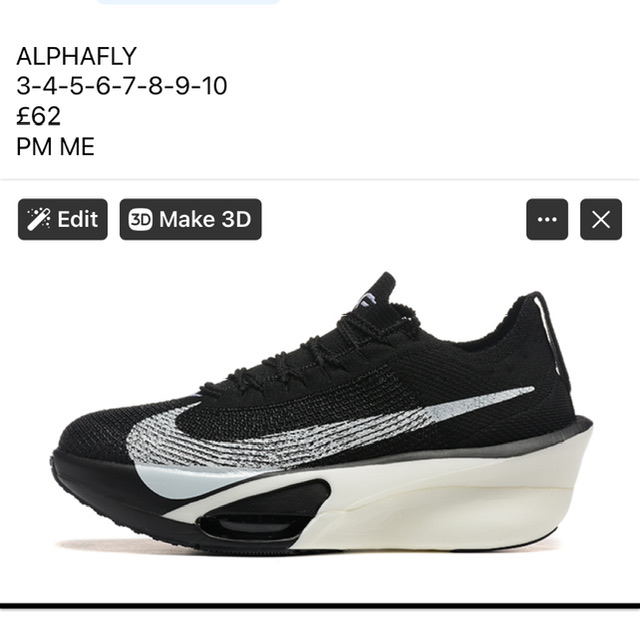640x634 pixels.
Task: Select the ALPHAFLY text line
Action: [x=76, y=56]
